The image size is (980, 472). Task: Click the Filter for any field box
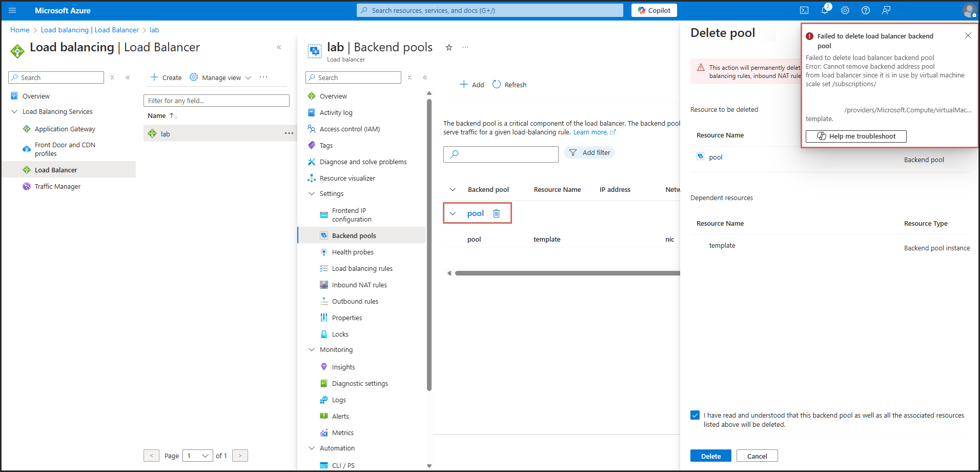click(x=216, y=101)
